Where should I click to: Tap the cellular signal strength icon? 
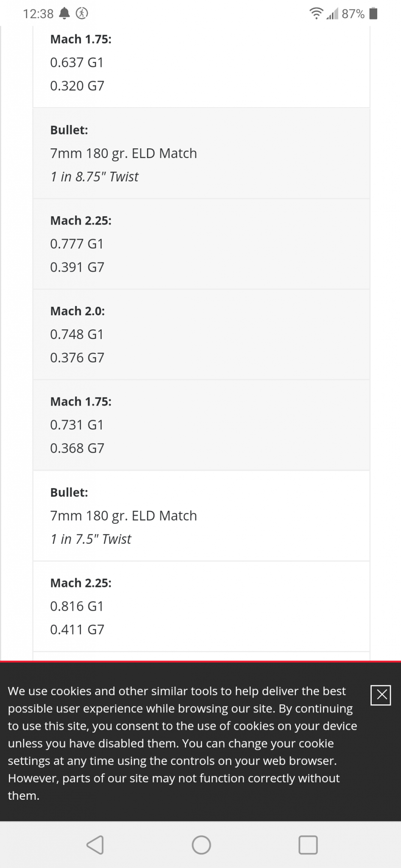(x=332, y=14)
